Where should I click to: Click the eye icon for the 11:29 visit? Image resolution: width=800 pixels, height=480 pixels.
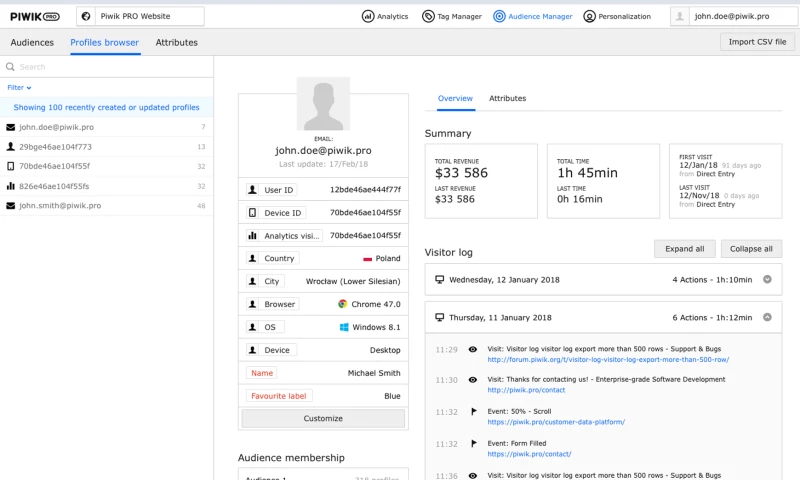[473, 349]
